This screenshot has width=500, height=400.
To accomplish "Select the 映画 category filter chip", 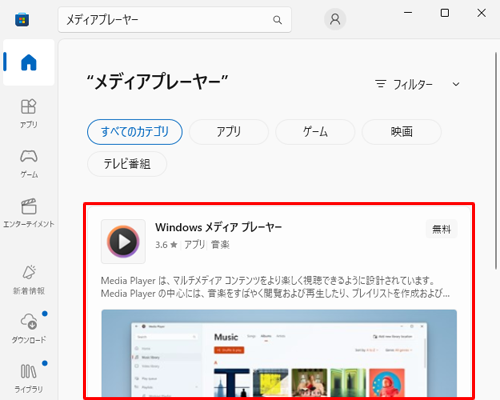I will coord(402,132).
